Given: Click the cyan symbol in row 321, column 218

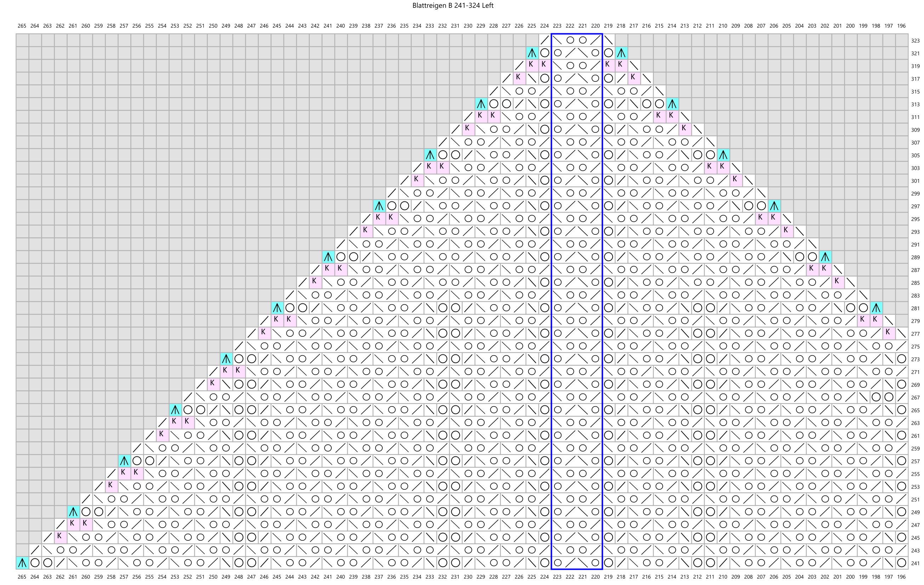Looking at the screenshot, I should pyautogui.click(x=621, y=53).
